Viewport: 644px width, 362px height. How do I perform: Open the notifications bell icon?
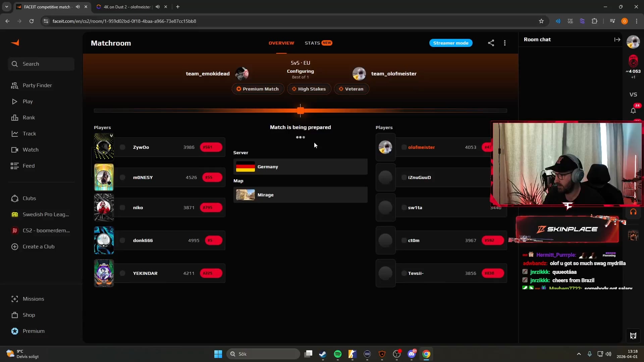[x=633, y=111]
